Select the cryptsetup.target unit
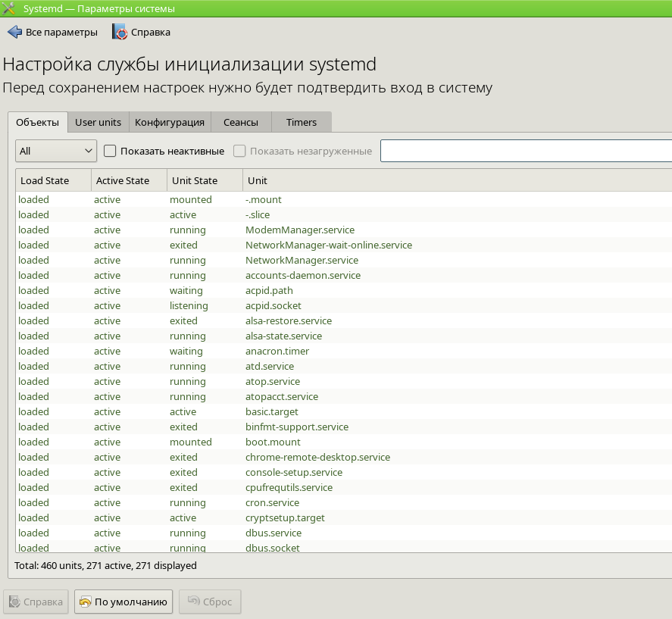This screenshot has width=672, height=619. (344, 517)
